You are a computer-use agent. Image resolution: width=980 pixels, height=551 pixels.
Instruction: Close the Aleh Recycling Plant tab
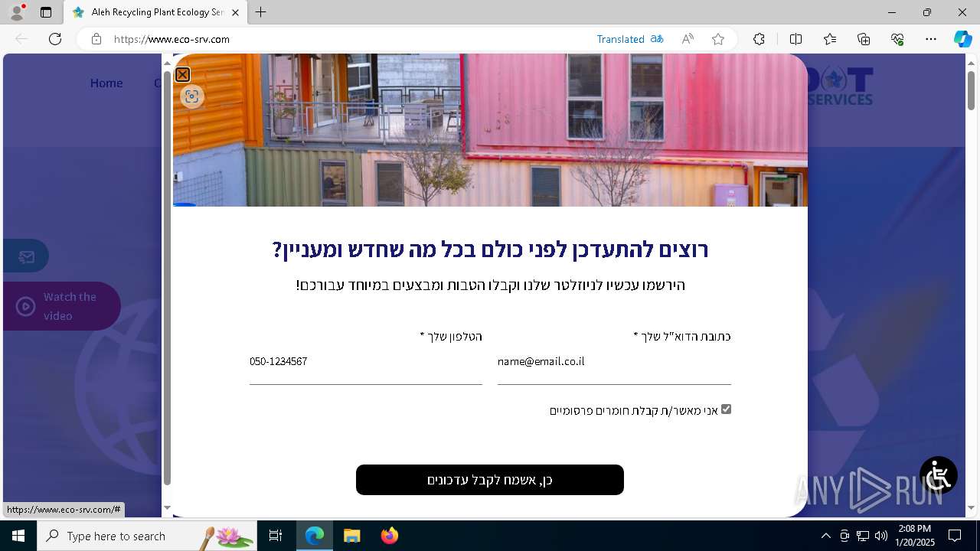[235, 12]
